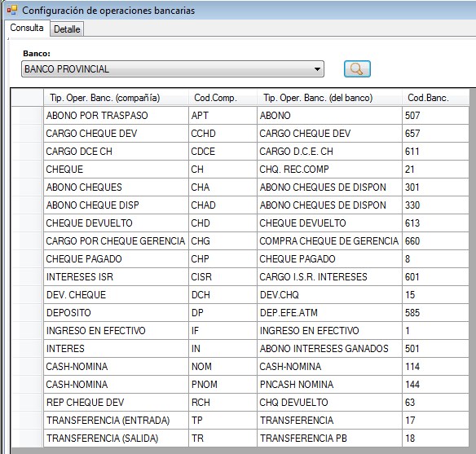Viewport: 476px width, 454px height.
Task: Switch to the Detalle tab
Action: pos(67,29)
